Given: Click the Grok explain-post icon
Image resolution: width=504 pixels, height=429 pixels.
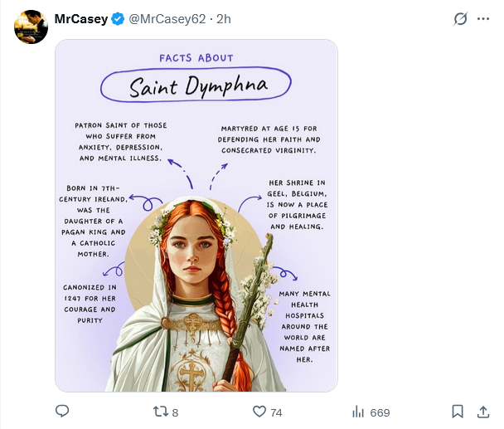Looking at the screenshot, I should pos(462,19).
